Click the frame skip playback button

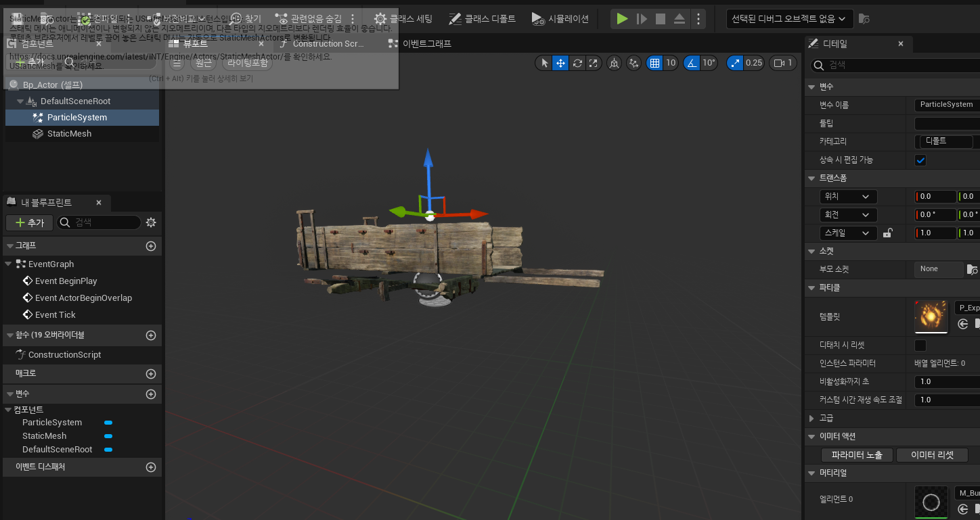[642, 19]
